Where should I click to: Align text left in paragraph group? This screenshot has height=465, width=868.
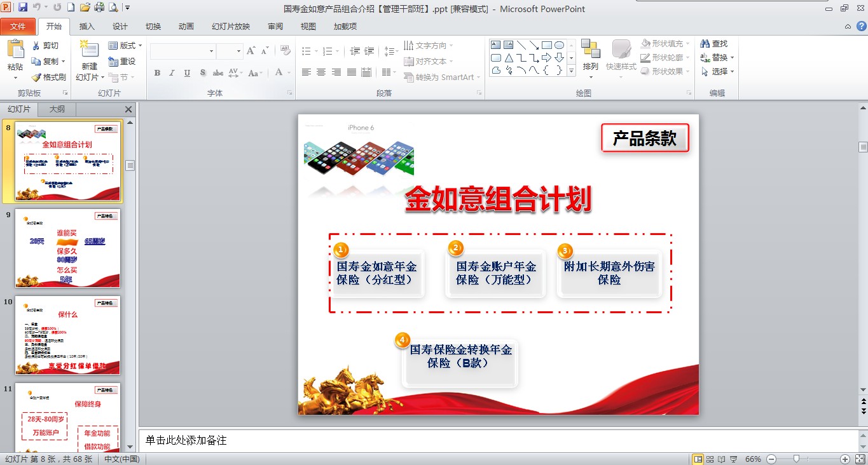coord(307,72)
